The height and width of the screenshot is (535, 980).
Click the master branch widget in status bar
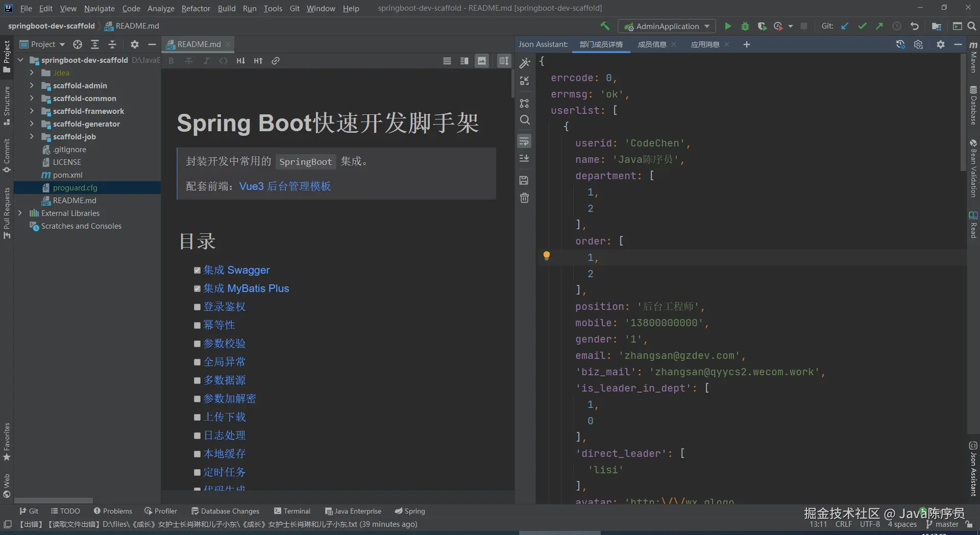pyautogui.click(x=942, y=524)
